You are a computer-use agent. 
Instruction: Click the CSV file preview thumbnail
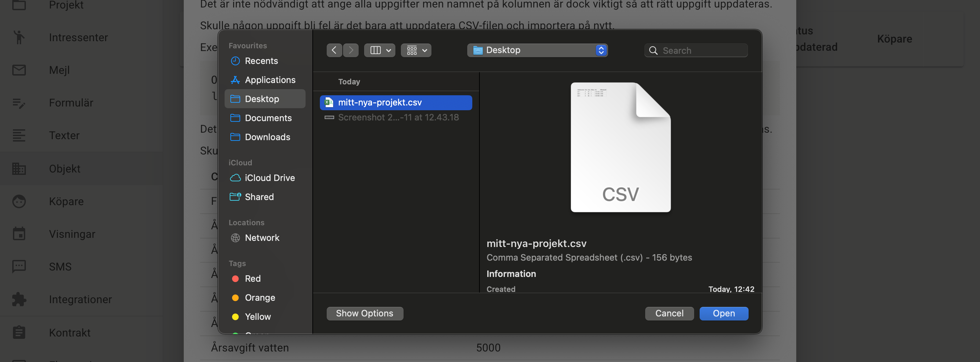pos(620,148)
